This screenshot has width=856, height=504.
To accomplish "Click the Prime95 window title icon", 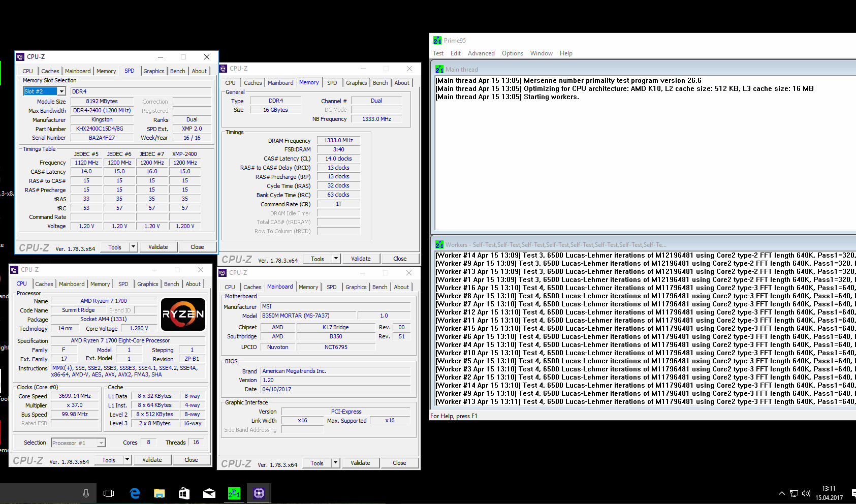I will coord(437,40).
